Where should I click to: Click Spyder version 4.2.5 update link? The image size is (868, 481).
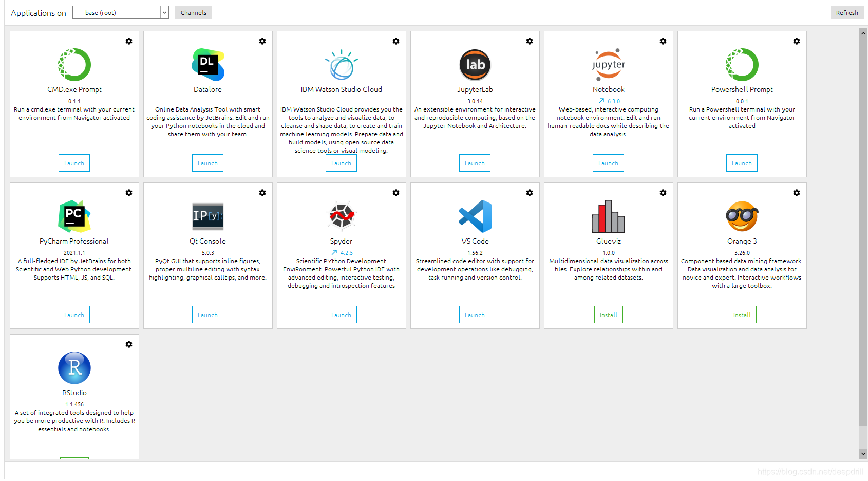click(347, 253)
